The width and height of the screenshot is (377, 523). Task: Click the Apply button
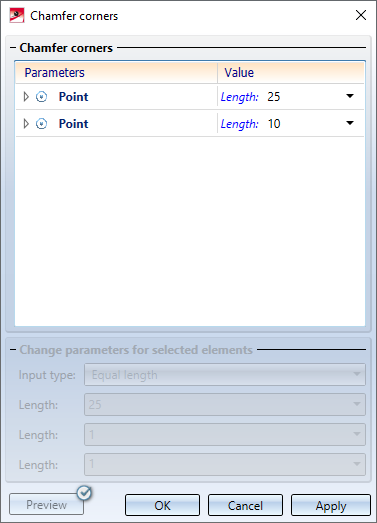(x=331, y=505)
